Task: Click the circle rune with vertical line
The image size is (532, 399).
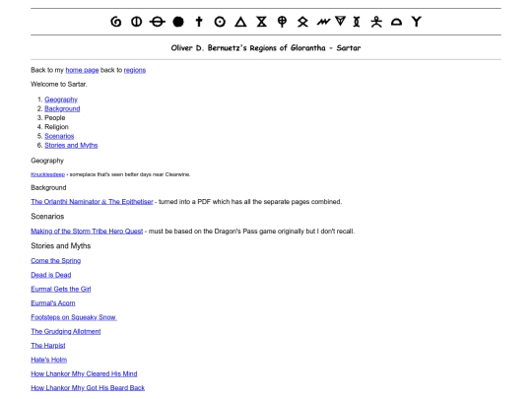Action: coord(136,22)
